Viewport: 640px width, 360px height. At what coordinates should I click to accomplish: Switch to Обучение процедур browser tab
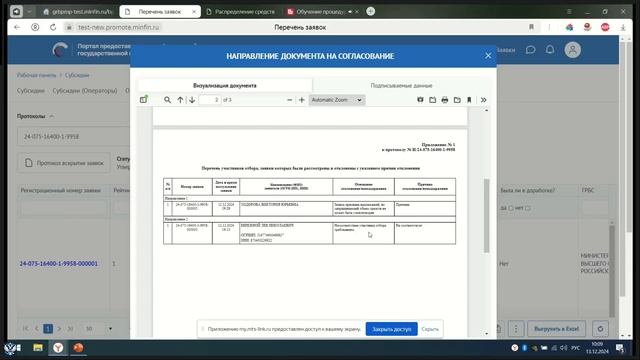pos(320,11)
